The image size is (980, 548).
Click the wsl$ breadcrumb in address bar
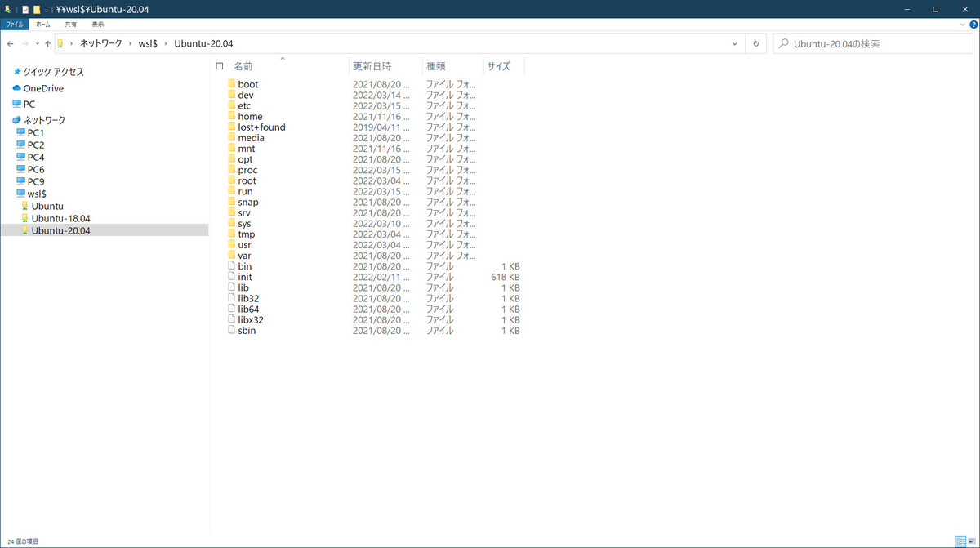149,43
